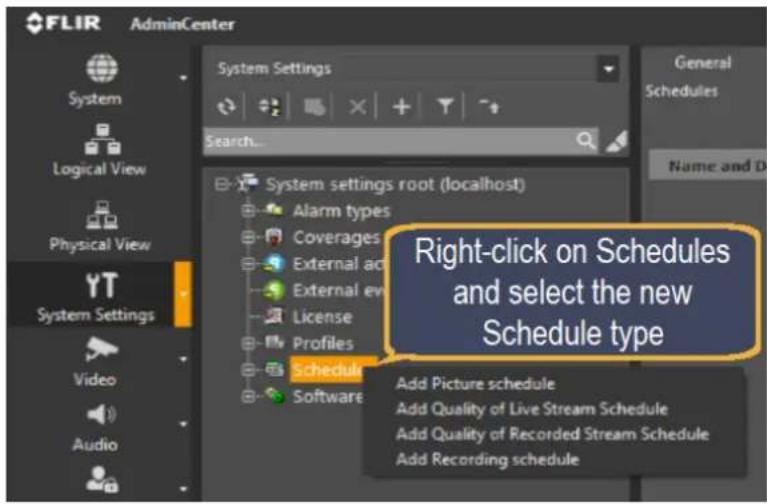Click the FLIR logo
767x504 pixels.
[64, 23]
